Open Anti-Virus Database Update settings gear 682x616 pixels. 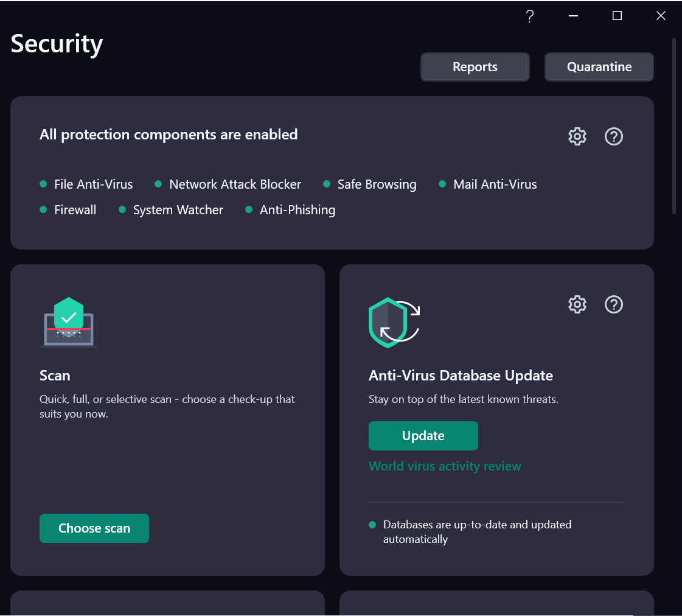click(577, 304)
